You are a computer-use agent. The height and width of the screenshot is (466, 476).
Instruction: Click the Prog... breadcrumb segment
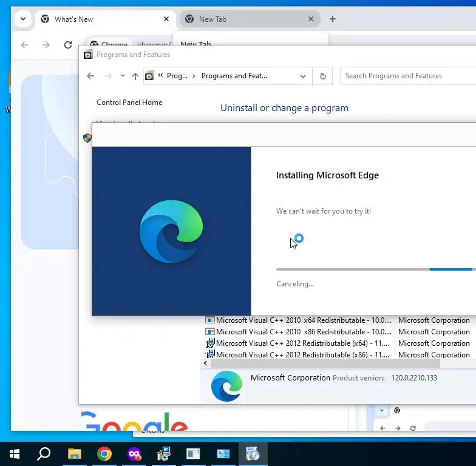[177, 76]
